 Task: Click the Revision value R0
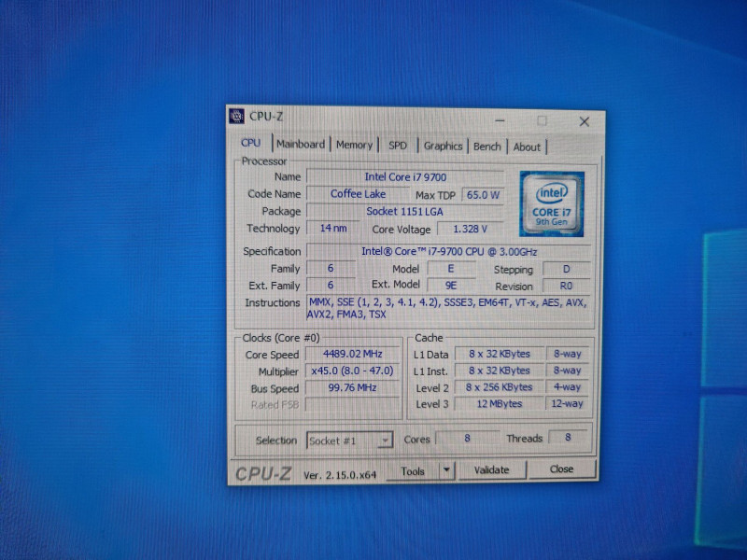click(566, 286)
